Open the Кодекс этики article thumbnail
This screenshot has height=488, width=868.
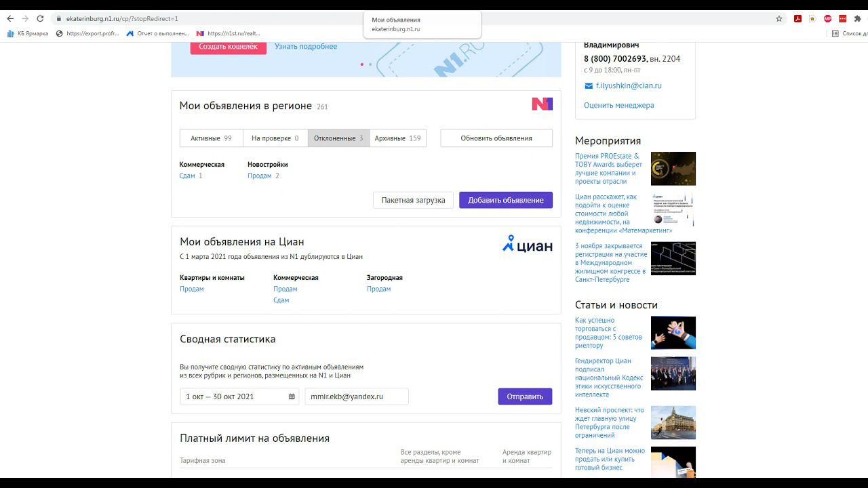tap(673, 373)
